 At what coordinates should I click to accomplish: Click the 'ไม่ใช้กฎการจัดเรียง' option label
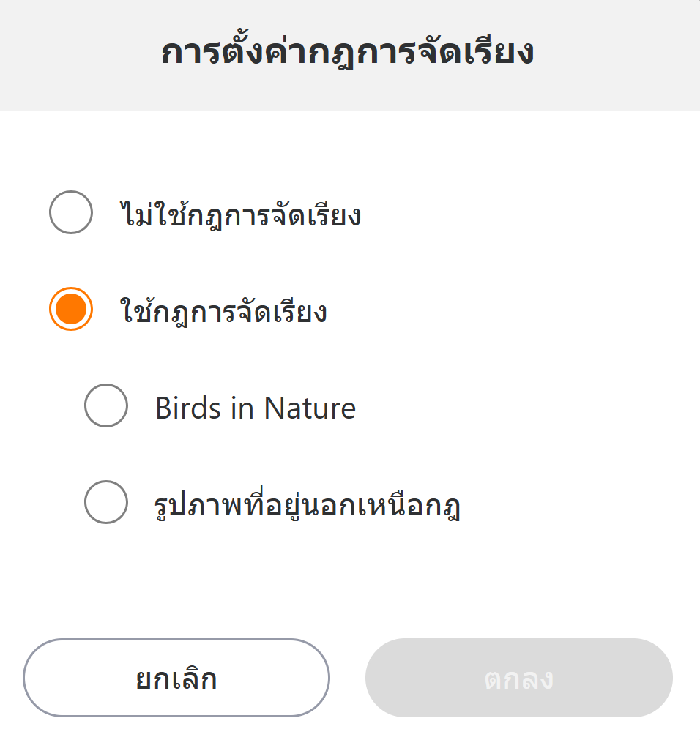(240, 215)
